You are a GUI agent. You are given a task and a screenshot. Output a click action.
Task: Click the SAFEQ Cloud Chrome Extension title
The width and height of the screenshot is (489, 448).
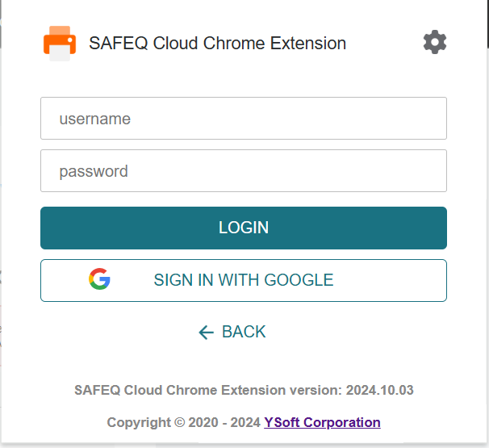217,43
